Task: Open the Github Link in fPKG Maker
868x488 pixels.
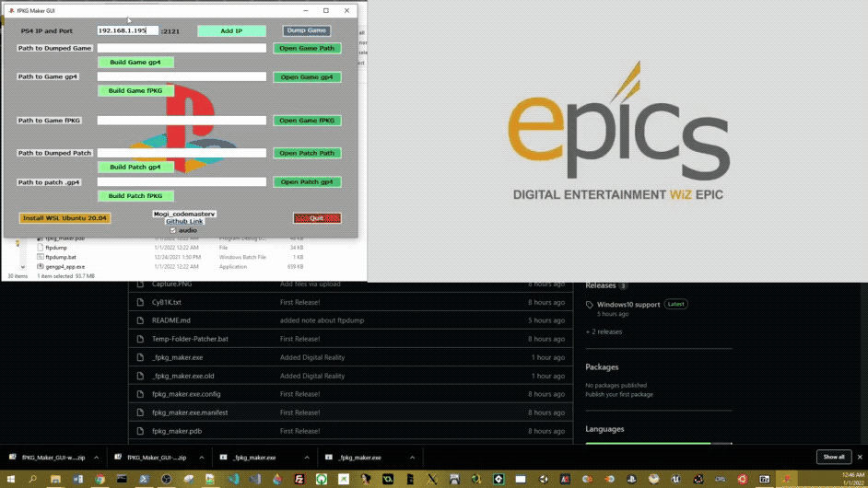Action: (x=184, y=221)
